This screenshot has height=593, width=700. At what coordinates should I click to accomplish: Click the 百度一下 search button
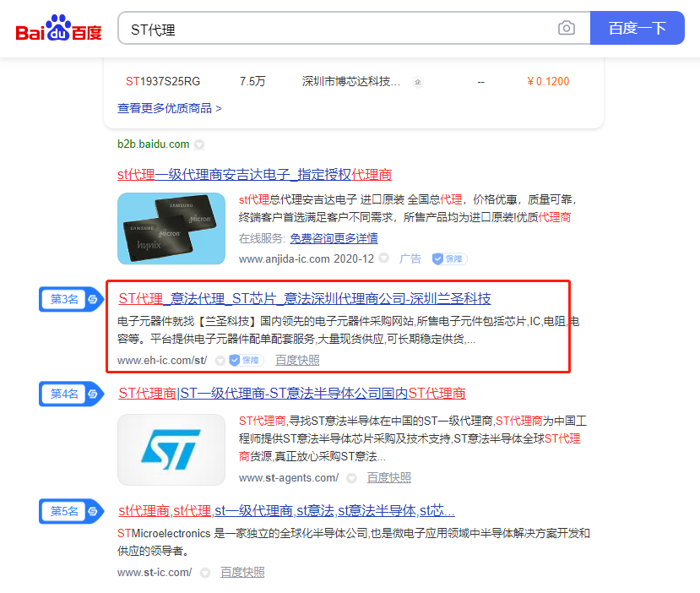[x=637, y=28]
